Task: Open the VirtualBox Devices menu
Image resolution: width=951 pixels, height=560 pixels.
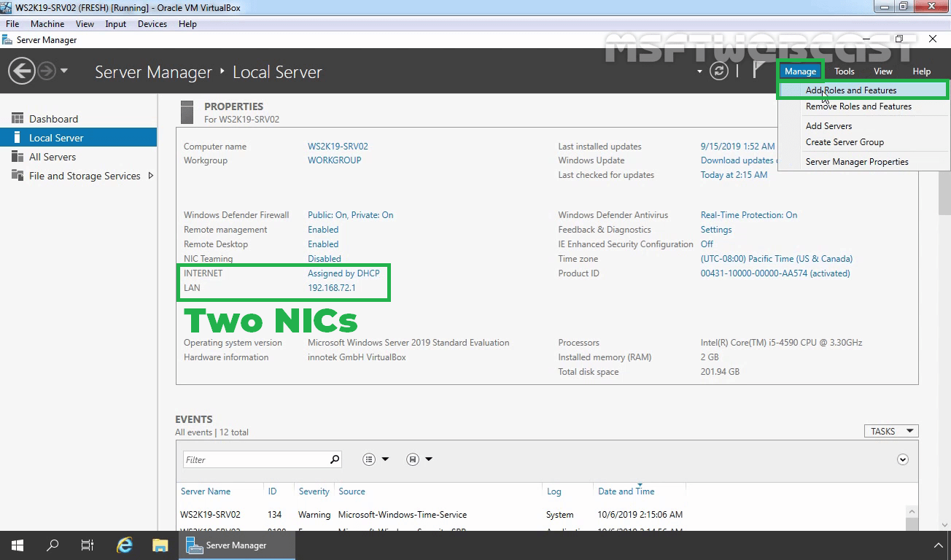Action: pyautogui.click(x=152, y=24)
